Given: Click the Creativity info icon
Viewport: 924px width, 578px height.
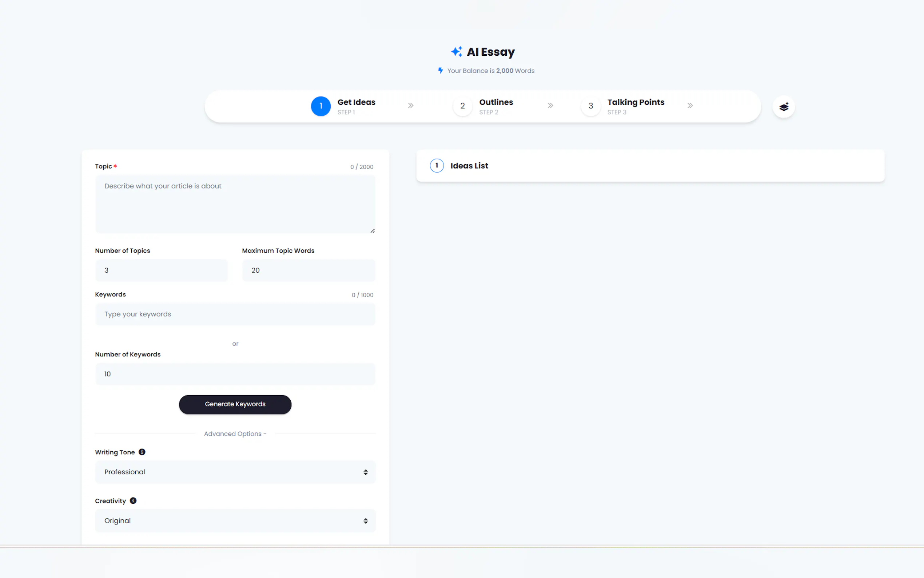Looking at the screenshot, I should [x=133, y=500].
